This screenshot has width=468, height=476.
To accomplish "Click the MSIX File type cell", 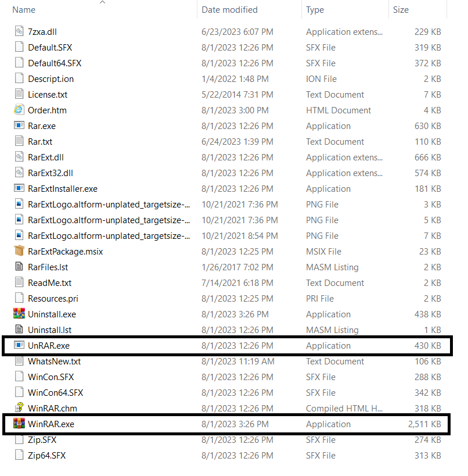I will point(323,251).
